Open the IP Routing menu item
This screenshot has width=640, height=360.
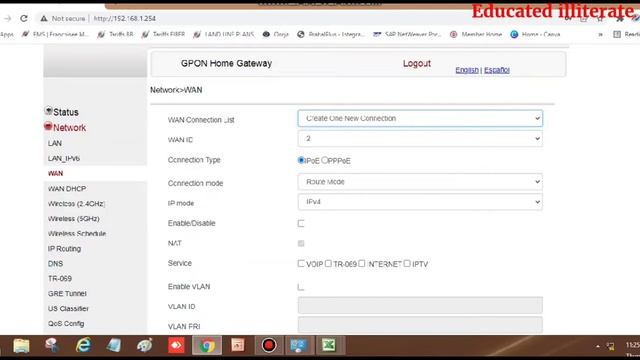[x=64, y=249]
